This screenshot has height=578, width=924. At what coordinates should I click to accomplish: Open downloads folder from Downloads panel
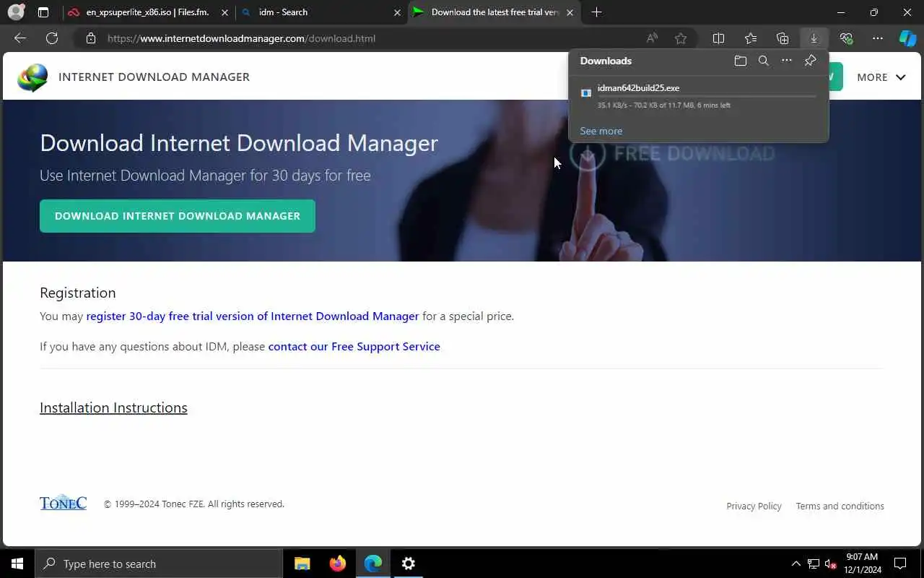pos(741,61)
